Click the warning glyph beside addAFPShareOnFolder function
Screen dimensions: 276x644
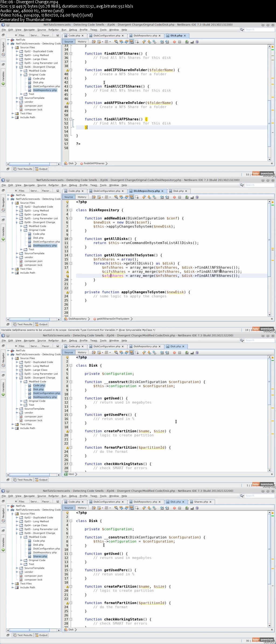point(67,103)
